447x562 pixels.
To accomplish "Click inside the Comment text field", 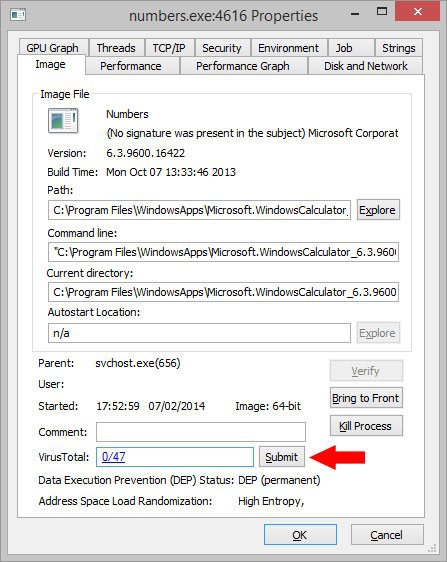I will click(x=201, y=432).
